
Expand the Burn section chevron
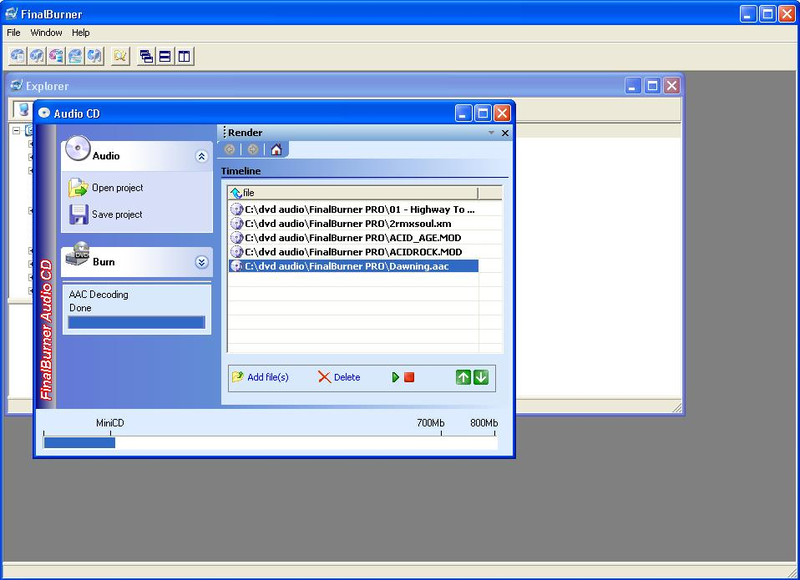[202, 262]
